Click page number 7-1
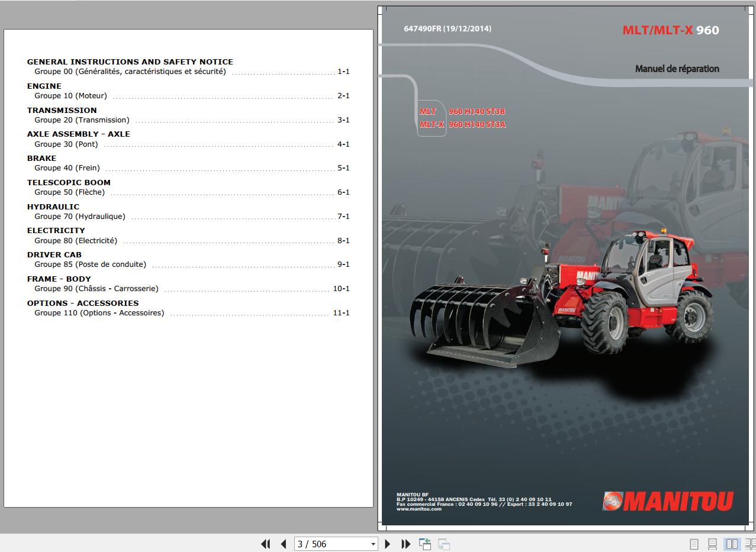Image resolution: width=756 pixels, height=552 pixels. (x=343, y=217)
